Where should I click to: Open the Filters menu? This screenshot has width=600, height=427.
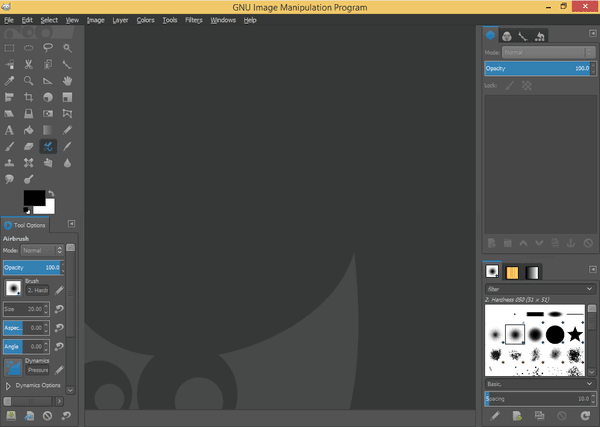(x=194, y=20)
